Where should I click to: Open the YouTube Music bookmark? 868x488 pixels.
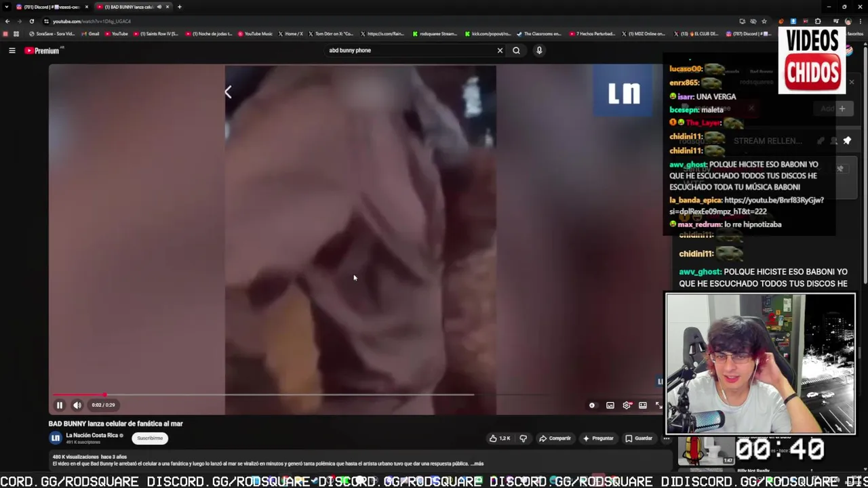click(255, 34)
